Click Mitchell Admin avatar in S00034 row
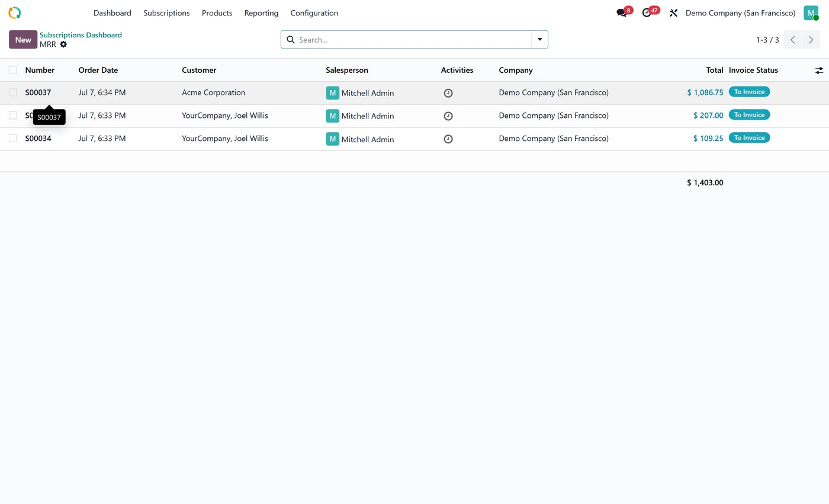 tap(332, 139)
